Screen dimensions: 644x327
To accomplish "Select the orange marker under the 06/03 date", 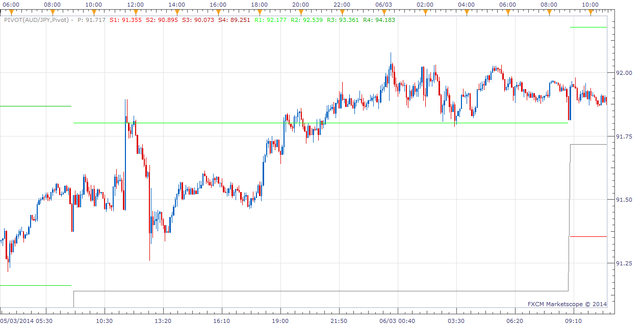I will [x=383, y=12].
